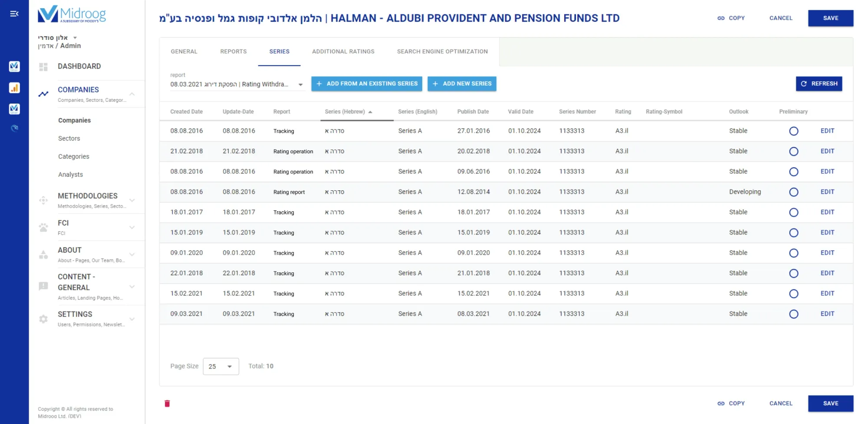
Task: Toggle Preliminary for row created 15.01.2019
Action: point(794,233)
